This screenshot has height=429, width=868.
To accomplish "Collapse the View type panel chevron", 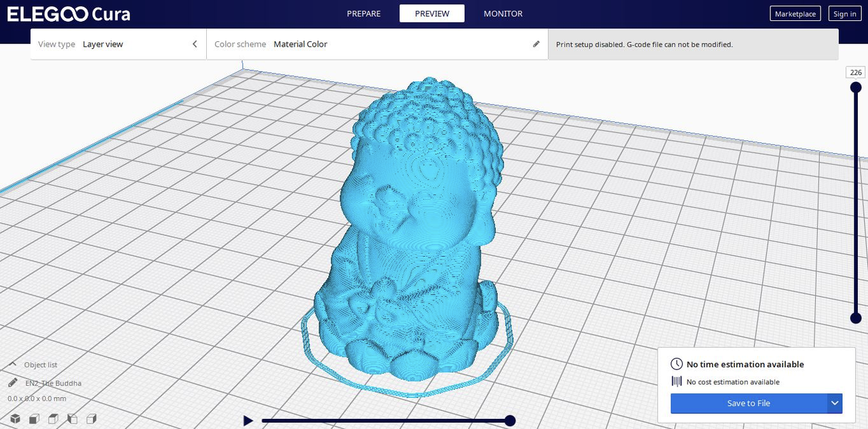I will pos(195,44).
